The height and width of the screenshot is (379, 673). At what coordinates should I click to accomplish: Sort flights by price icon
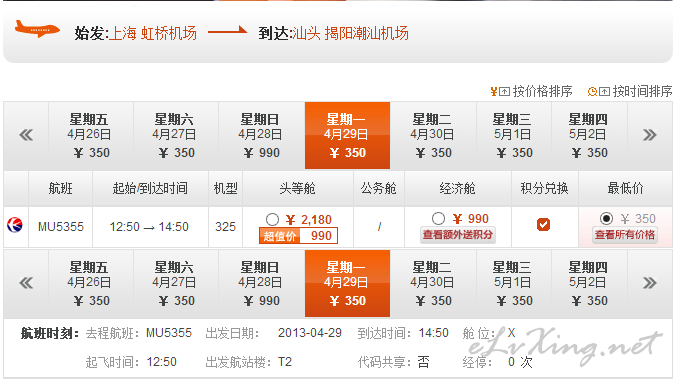click(500, 91)
